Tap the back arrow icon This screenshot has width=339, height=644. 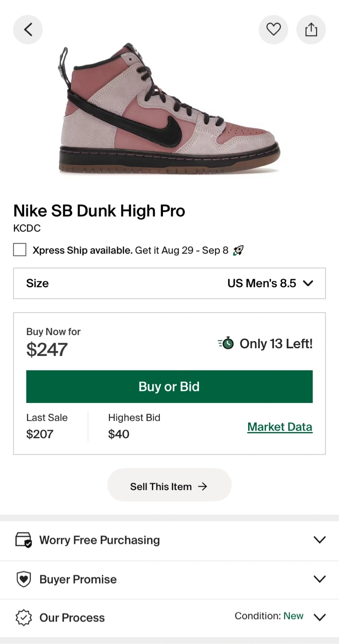[x=28, y=30]
